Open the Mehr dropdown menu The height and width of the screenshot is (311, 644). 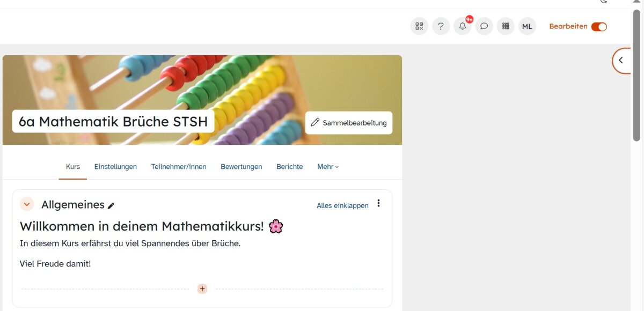[x=328, y=167]
